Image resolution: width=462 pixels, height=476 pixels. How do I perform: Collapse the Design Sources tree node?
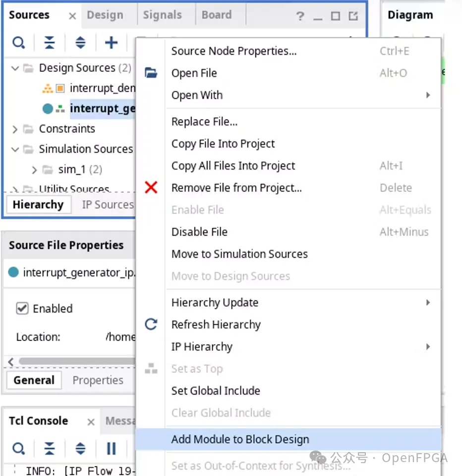15,68
